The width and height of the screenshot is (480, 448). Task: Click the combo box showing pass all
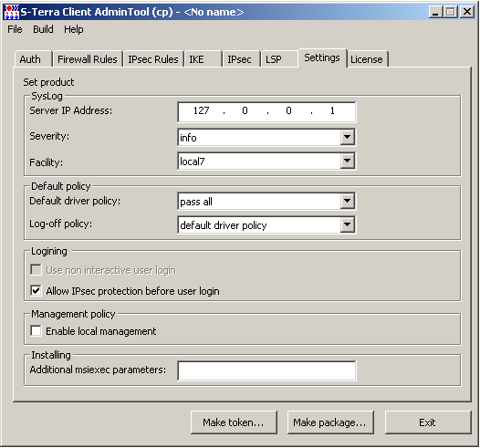tap(266, 201)
